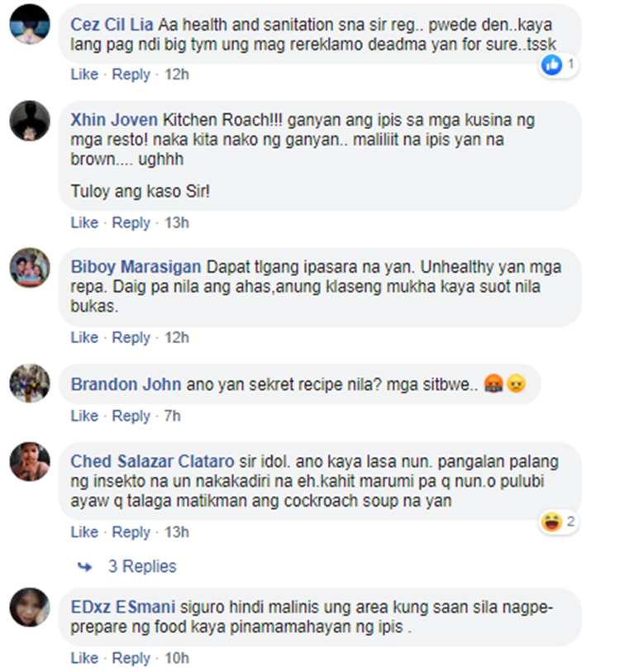620x672 pixels.
Task: Like Xhin Joven's Kitchen Roach comment
Action: [x=84, y=223]
